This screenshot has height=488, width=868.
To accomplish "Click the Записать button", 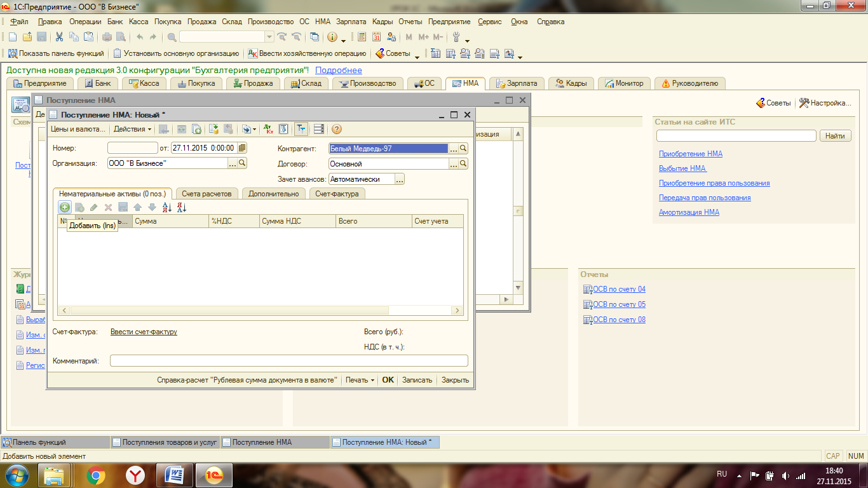I will click(417, 380).
